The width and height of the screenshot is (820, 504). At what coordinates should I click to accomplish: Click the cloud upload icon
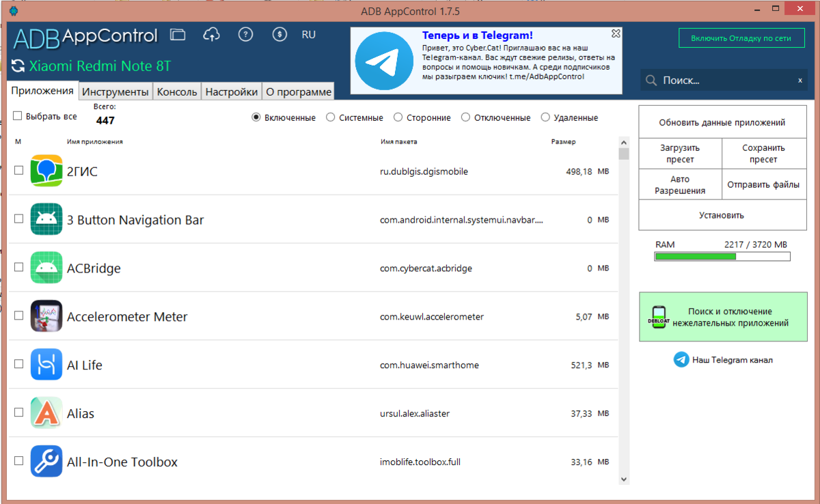pos(212,34)
